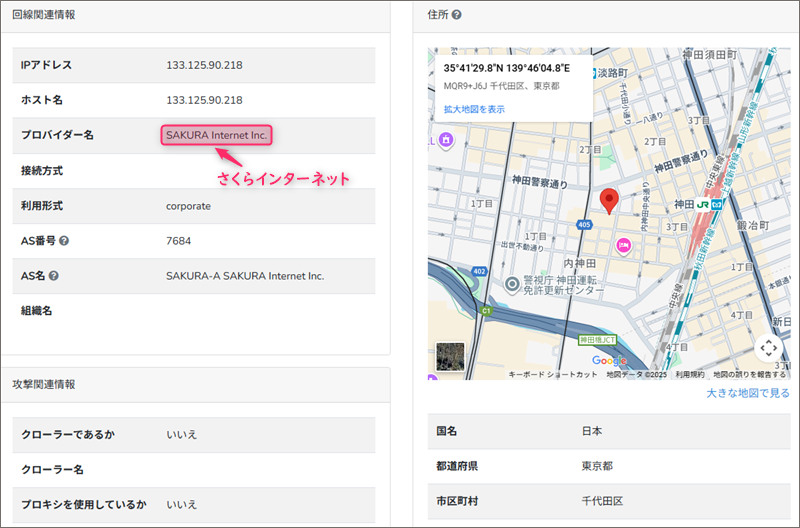Viewport: 800px width, 528px height.
Task: Click the map camera controls compass button
Action: [x=768, y=347]
